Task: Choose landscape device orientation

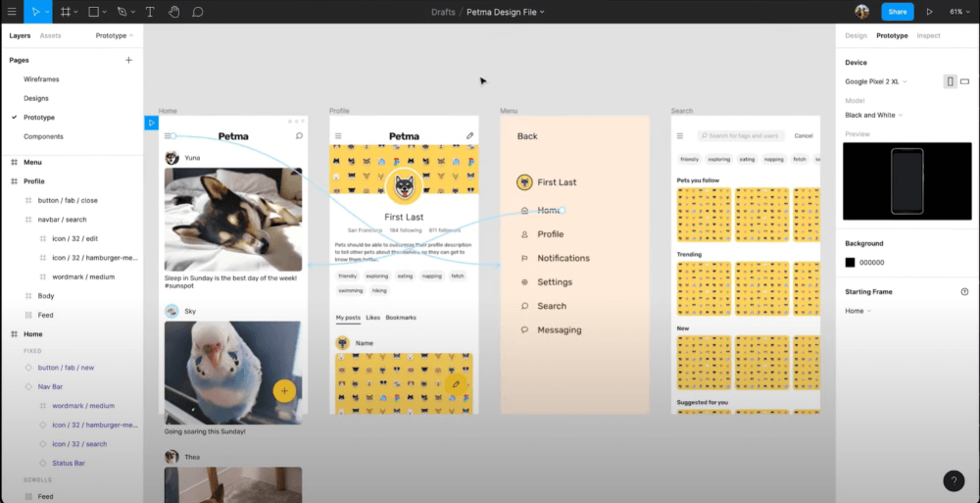Action: pos(964,81)
